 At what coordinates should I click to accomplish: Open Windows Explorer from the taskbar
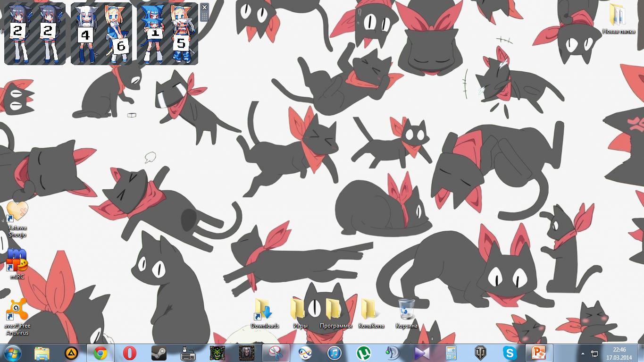pyautogui.click(x=42, y=353)
